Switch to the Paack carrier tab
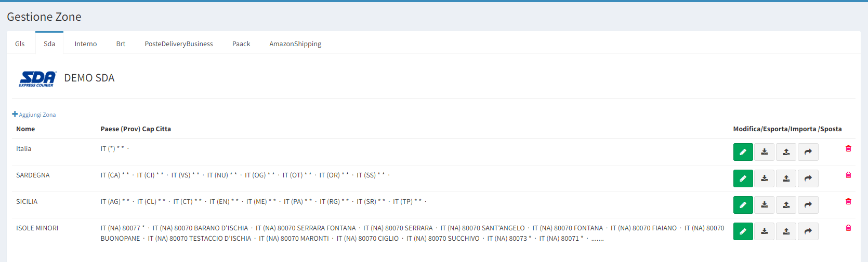The height and width of the screenshot is (262, 868). coord(241,44)
